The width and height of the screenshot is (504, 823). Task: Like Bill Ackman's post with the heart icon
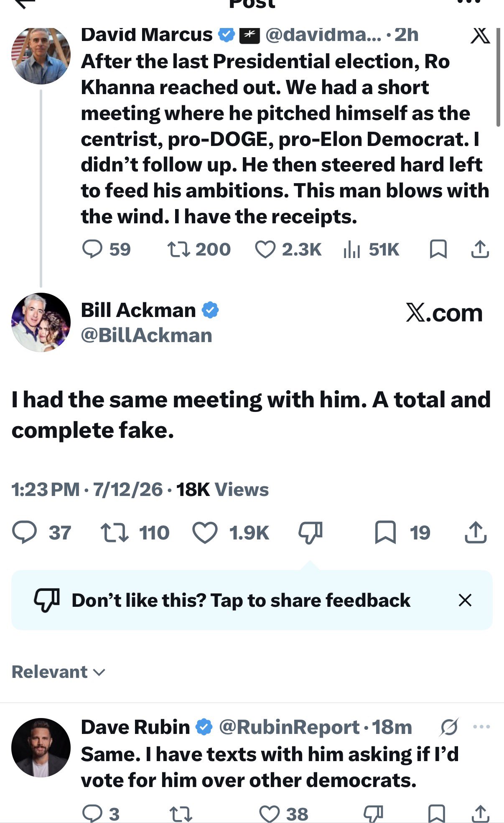pos(205,533)
